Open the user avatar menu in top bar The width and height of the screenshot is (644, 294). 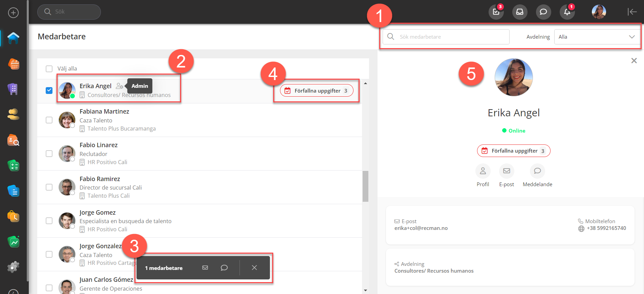(599, 12)
